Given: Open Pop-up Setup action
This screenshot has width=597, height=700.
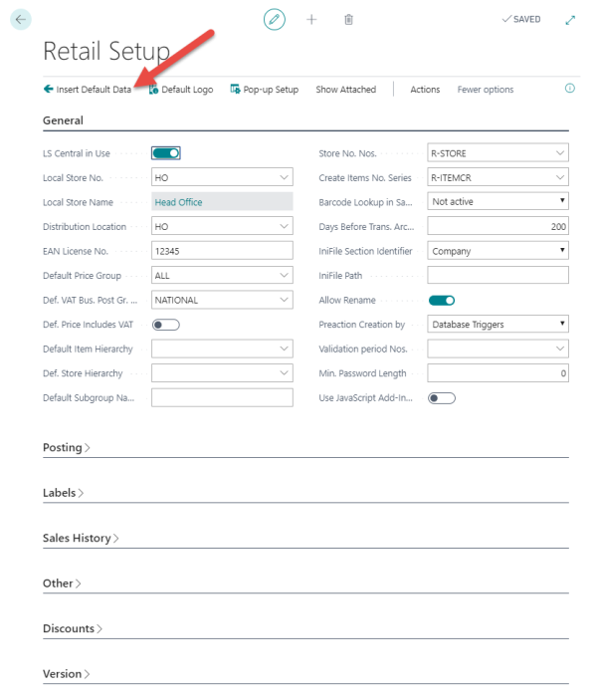Looking at the screenshot, I should point(264,90).
